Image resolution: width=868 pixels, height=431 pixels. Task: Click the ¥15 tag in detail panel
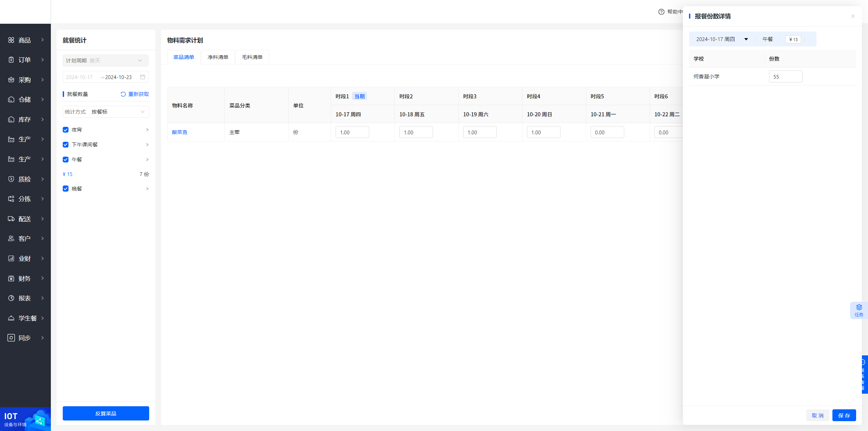[793, 39]
